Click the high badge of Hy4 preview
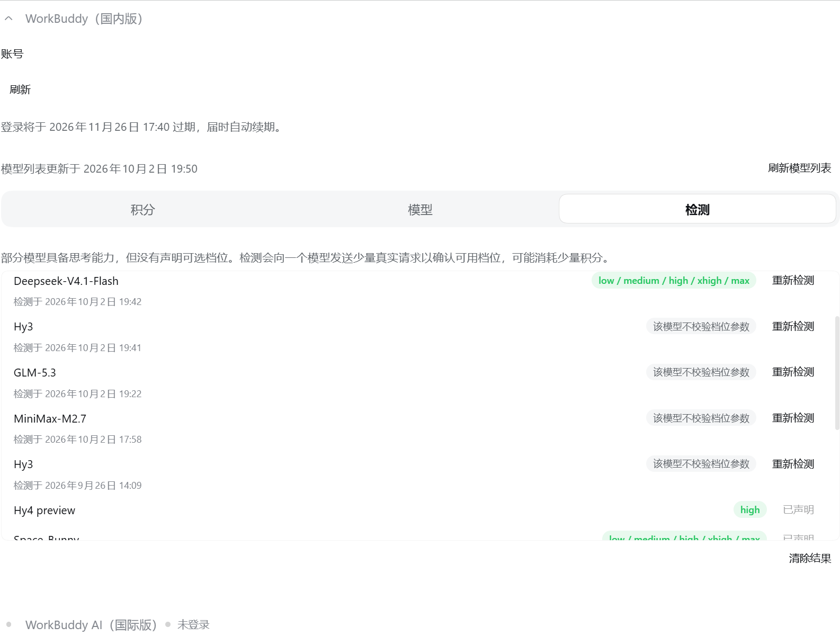Image resolution: width=840 pixels, height=636 pixels. tap(750, 510)
